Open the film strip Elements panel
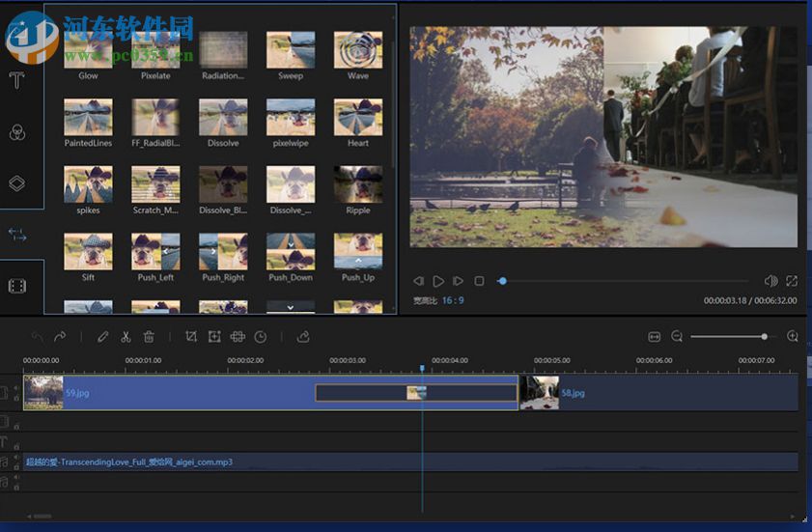812x532 pixels. pos(17,286)
